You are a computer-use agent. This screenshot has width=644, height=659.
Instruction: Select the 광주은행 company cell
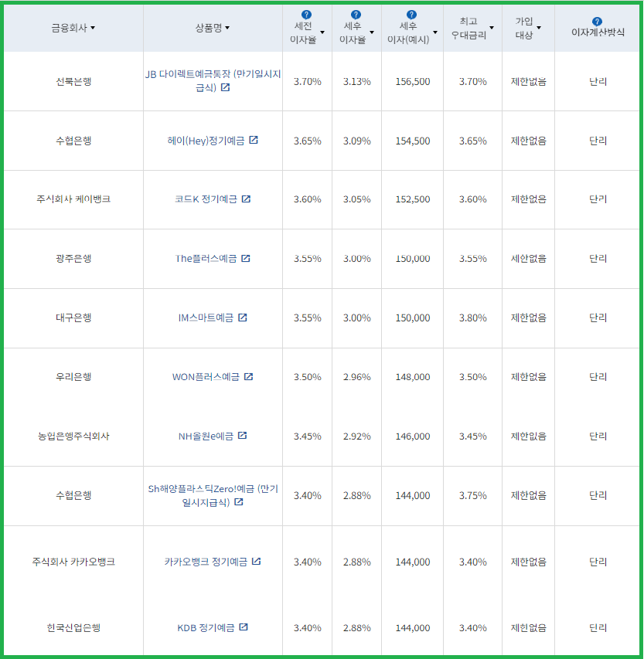click(x=73, y=259)
